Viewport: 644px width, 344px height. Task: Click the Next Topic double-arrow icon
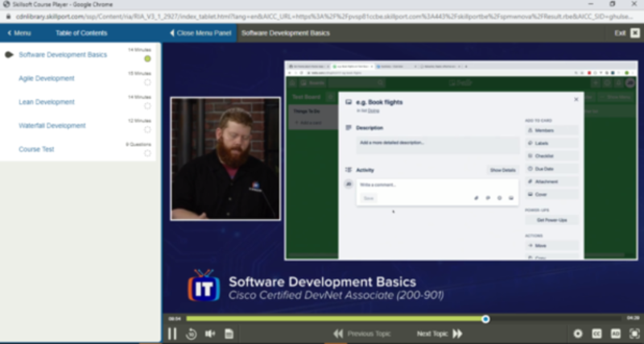pyautogui.click(x=457, y=334)
